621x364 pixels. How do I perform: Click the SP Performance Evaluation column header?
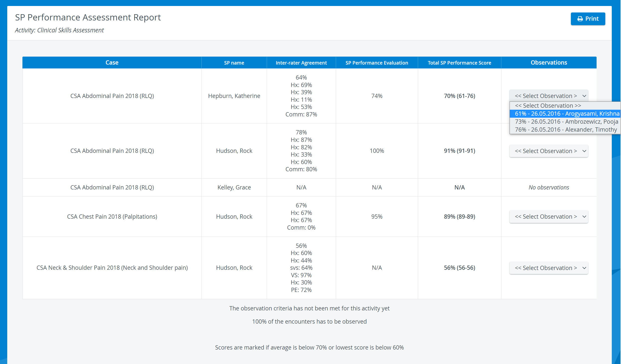(x=377, y=63)
